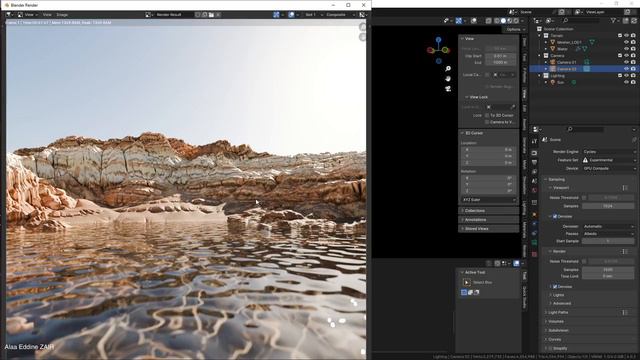Screen dimensions: 640x360
Task: Open the Render properties tab icon
Action: (x=534, y=153)
